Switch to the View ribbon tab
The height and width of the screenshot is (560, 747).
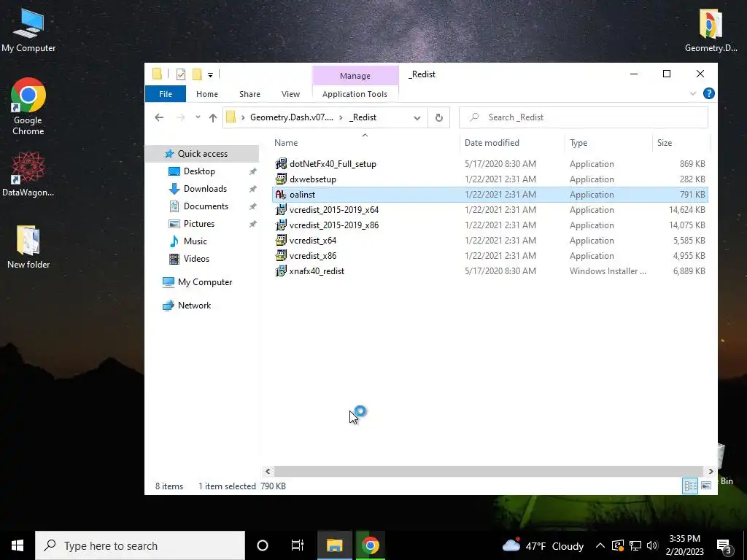[290, 94]
